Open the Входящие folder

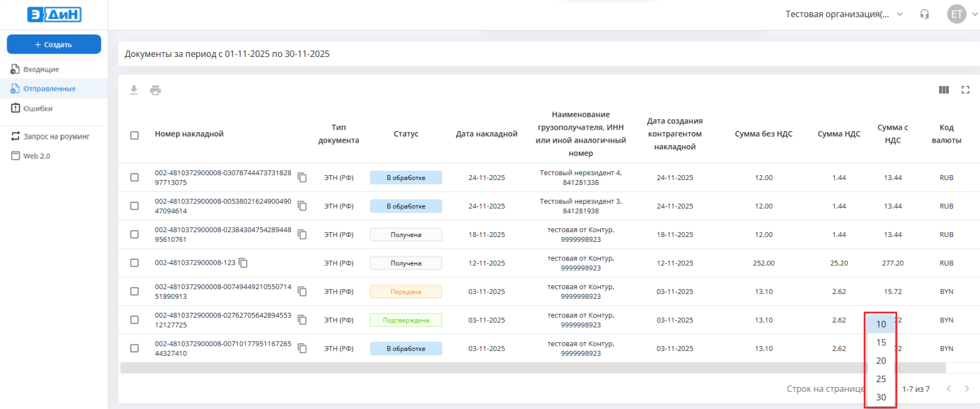pyautogui.click(x=41, y=69)
